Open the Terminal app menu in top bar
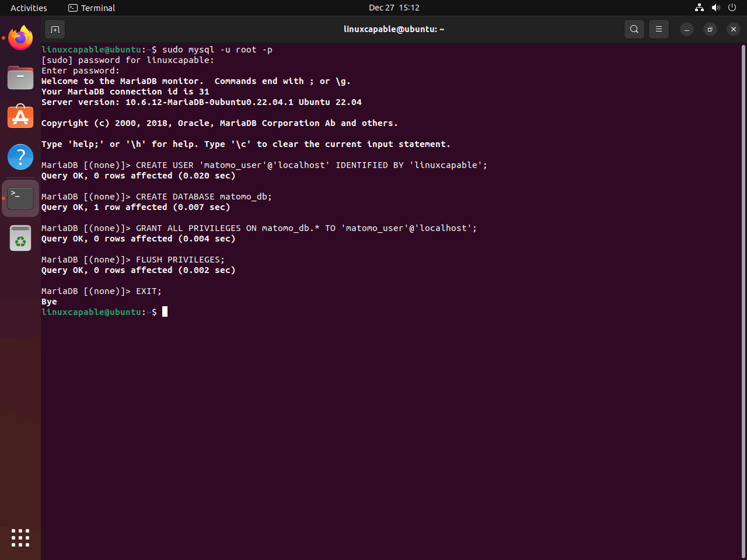Viewport: 747px width, 560px height. (92, 8)
